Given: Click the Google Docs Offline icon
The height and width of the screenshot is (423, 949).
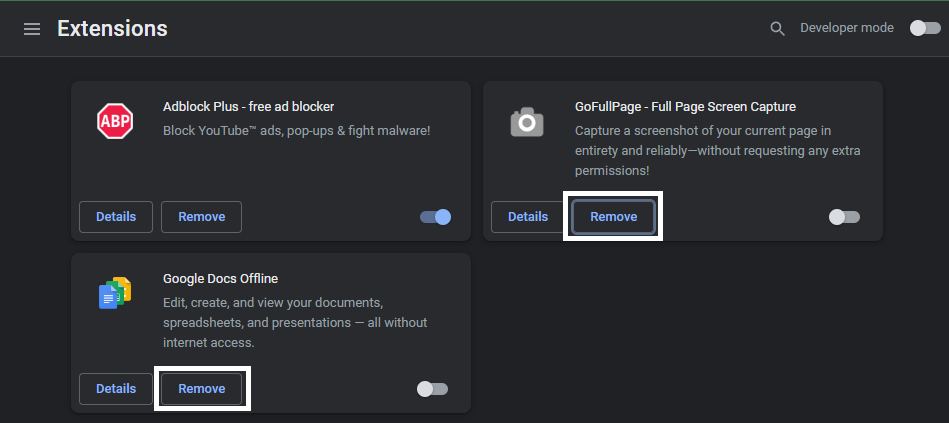Looking at the screenshot, I should click(115, 293).
